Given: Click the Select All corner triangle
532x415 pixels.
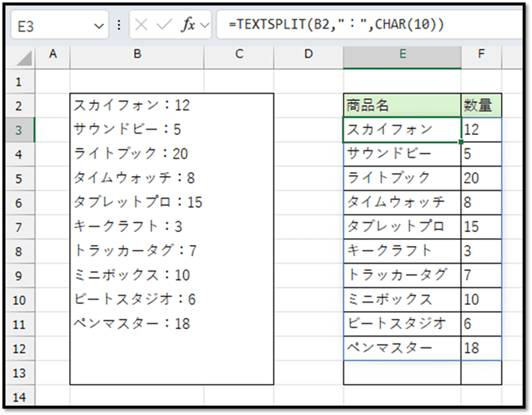Looking at the screenshot, I should 25,57.
